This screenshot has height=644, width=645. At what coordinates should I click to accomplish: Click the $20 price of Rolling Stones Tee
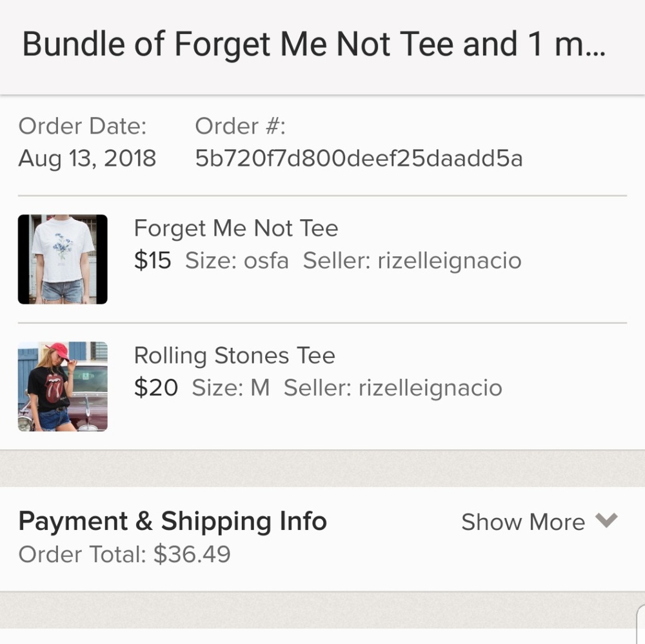point(155,387)
